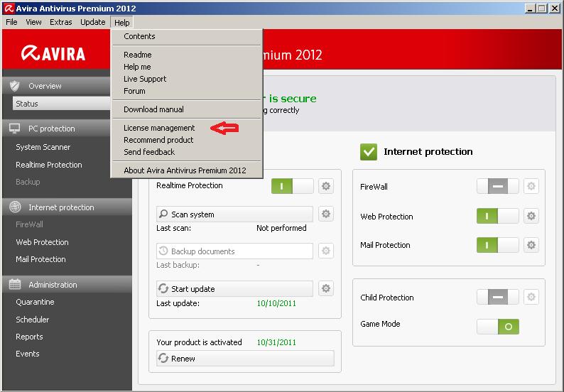Click the Avira logo in header
The height and width of the screenshot is (392, 564).
pos(53,53)
